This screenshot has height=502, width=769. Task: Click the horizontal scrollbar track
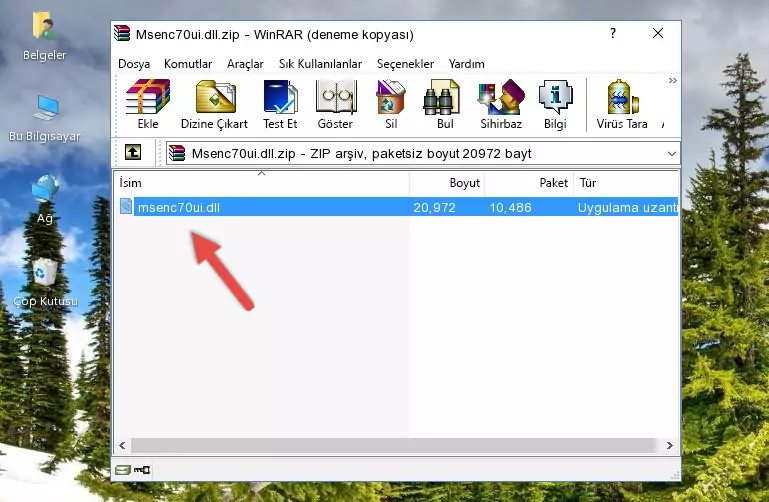point(393,445)
